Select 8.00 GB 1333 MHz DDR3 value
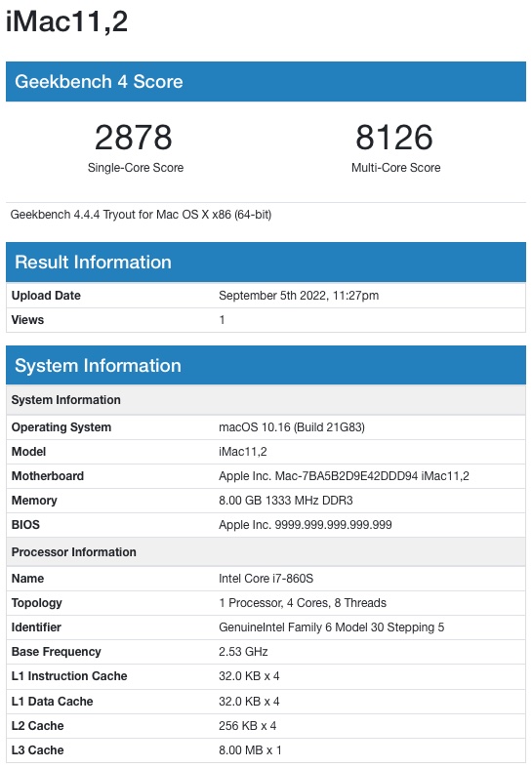 click(286, 501)
